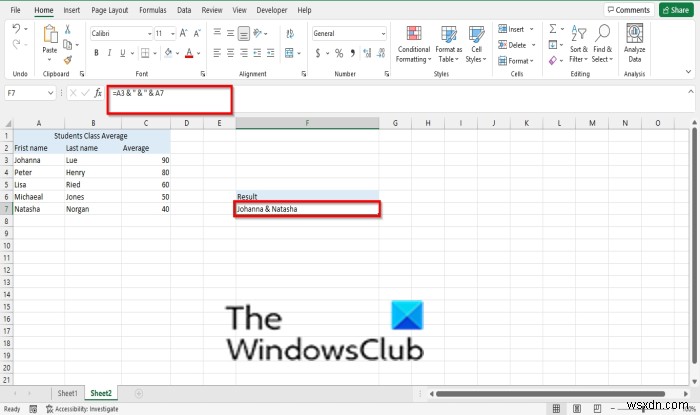Open Format as Table gallery
700x415 pixels.
pyautogui.click(x=449, y=44)
